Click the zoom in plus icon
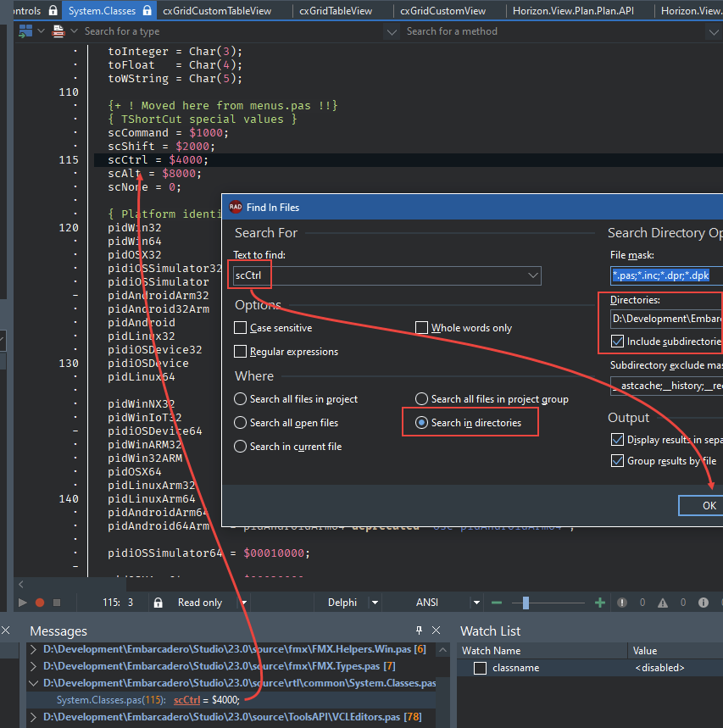This screenshot has height=728, width=723. click(600, 603)
